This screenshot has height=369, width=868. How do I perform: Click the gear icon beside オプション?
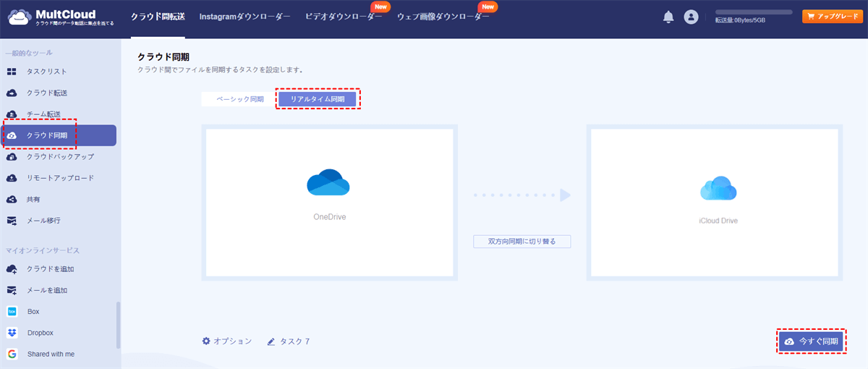206,341
